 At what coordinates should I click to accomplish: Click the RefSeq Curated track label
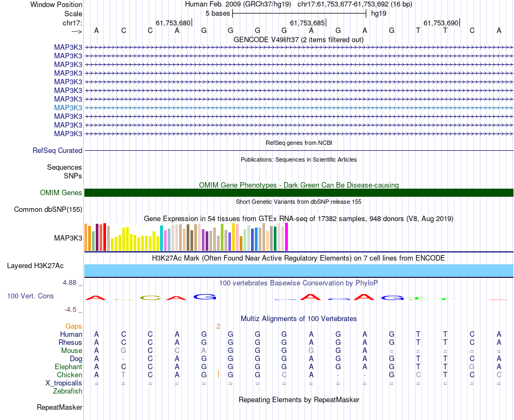(x=57, y=150)
